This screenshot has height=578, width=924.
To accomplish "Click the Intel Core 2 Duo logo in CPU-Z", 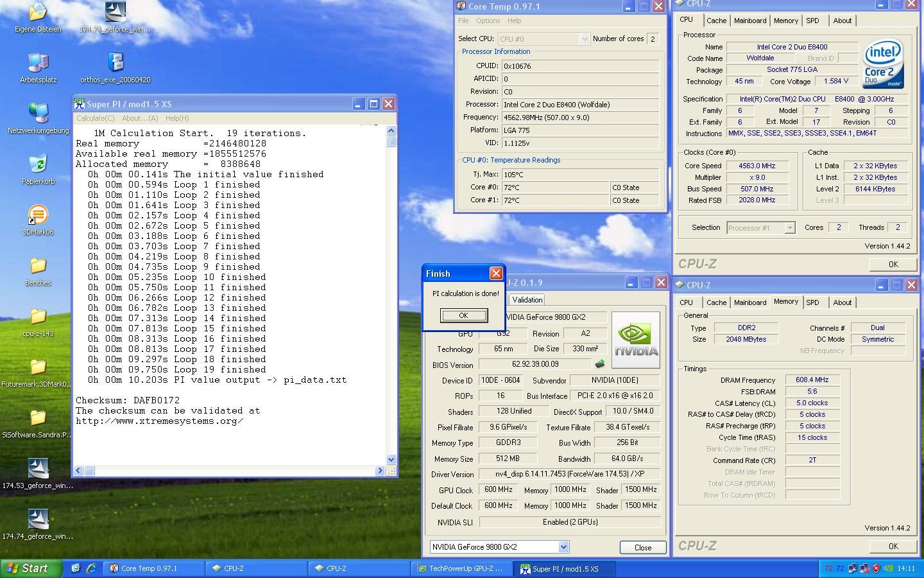I will click(884, 63).
